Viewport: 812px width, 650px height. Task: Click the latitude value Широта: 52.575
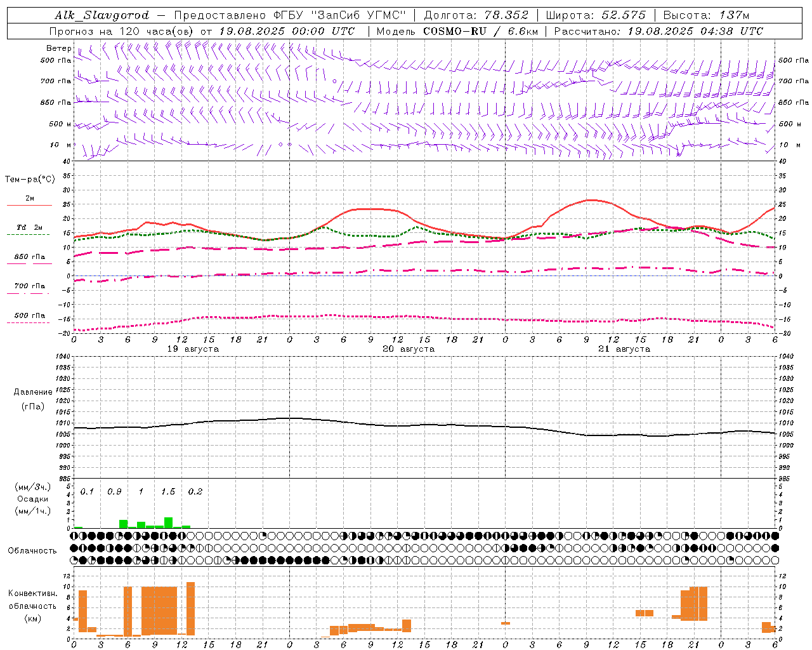pyautogui.click(x=595, y=15)
